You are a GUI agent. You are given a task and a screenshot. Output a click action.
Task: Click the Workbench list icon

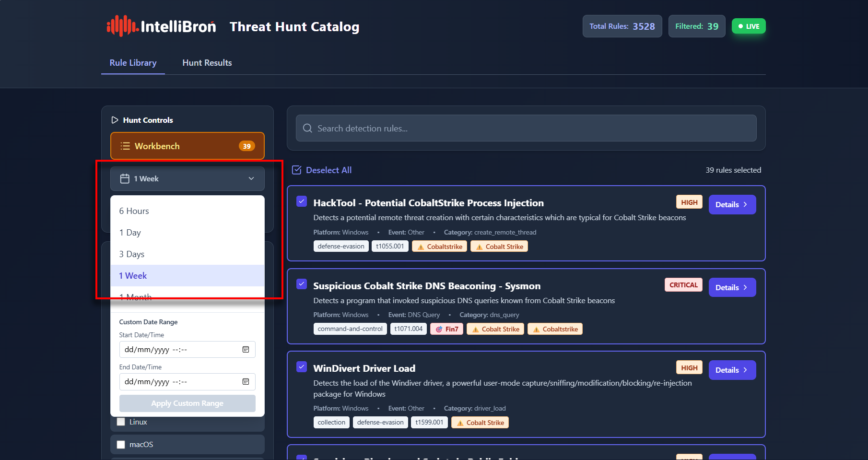tap(125, 146)
